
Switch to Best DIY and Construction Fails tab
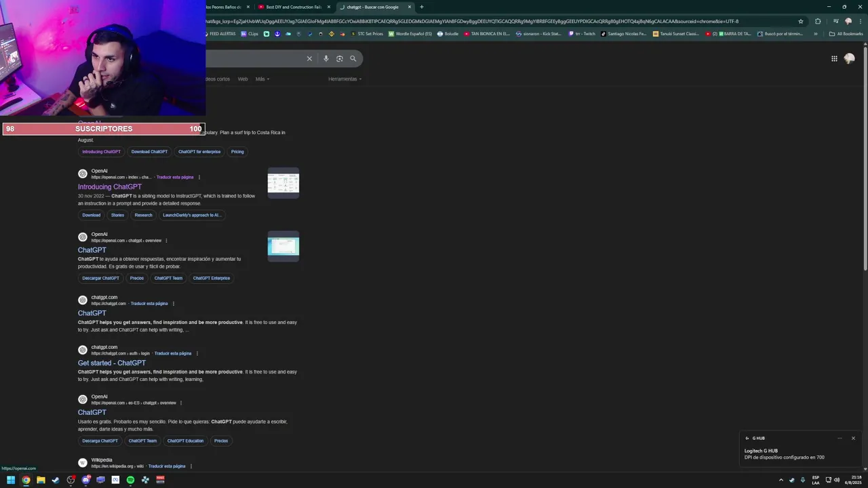click(293, 7)
